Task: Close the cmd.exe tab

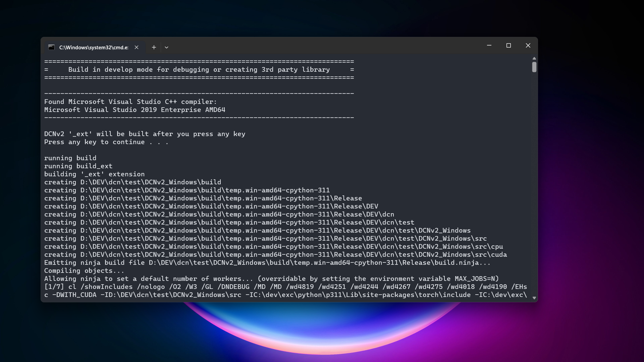Action: coord(137,47)
